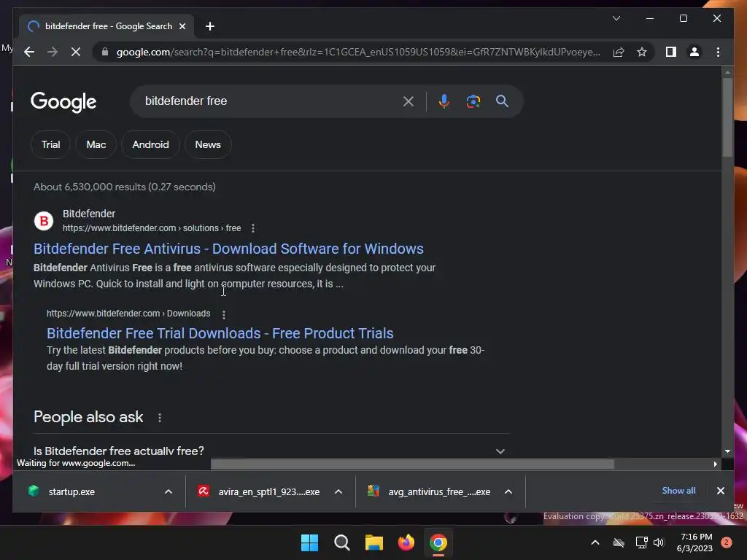747x560 pixels.
Task: Show all downloads
Action: (678, 491)
